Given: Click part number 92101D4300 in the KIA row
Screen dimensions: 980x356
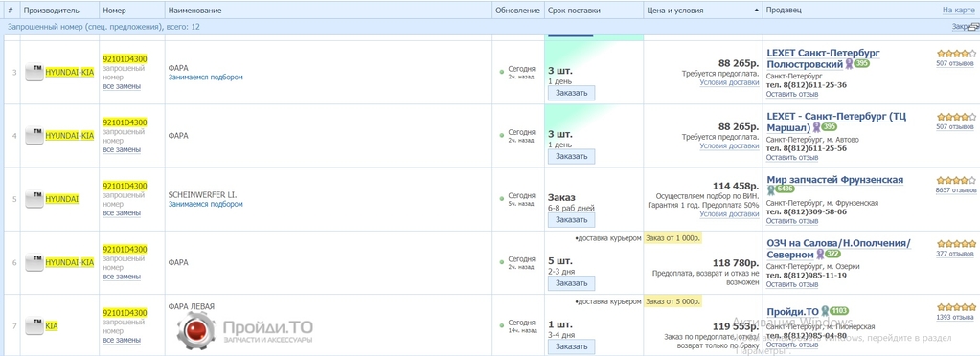Looking at the screenshot, I should 125,313.
